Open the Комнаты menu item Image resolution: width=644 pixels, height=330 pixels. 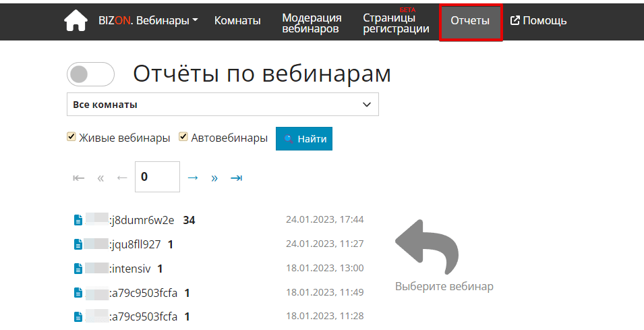[x=237, y=21]
